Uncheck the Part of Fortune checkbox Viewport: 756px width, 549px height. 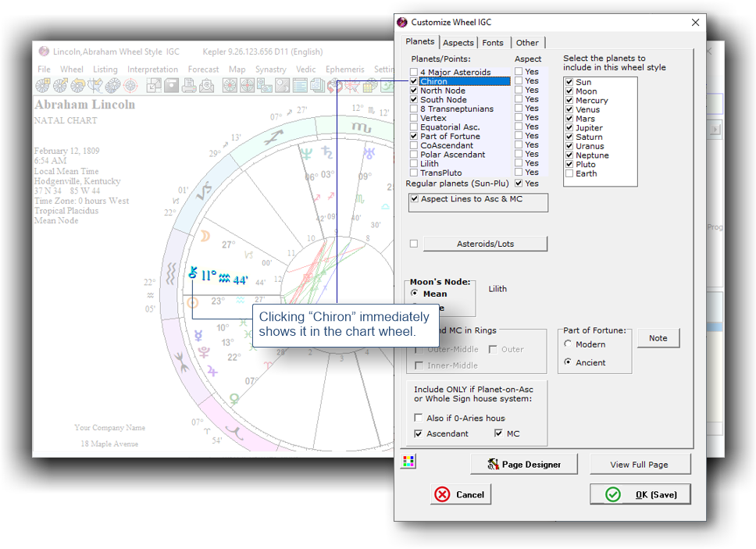click(x=415, y=137)
